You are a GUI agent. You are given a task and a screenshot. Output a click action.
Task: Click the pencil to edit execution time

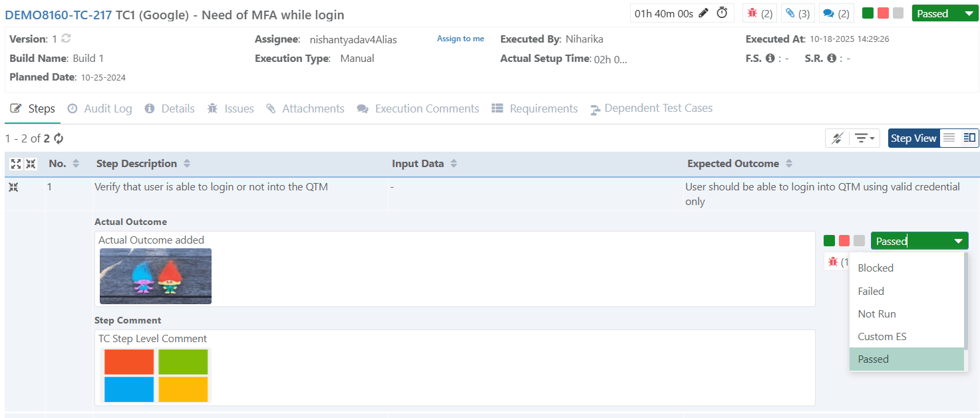(703, 13)
